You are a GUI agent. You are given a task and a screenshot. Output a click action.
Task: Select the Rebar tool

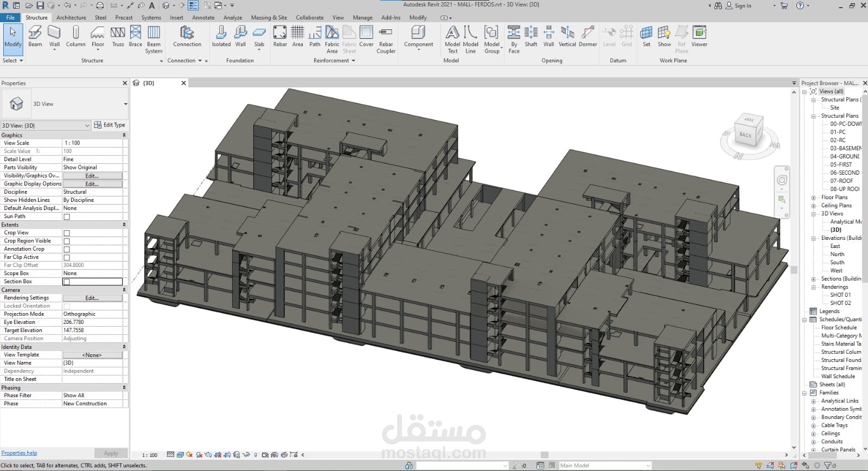click(x=280, y=37)
